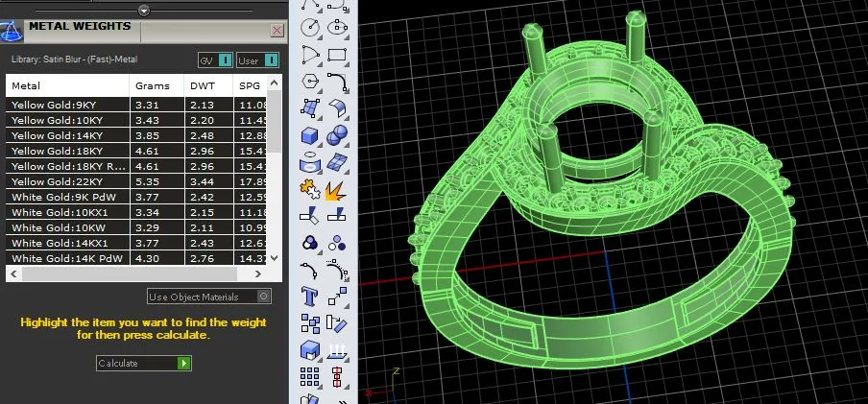Viewport: 868px width, 404px height.
Task: Click the 5.35 grams cell
Action: 157,181
